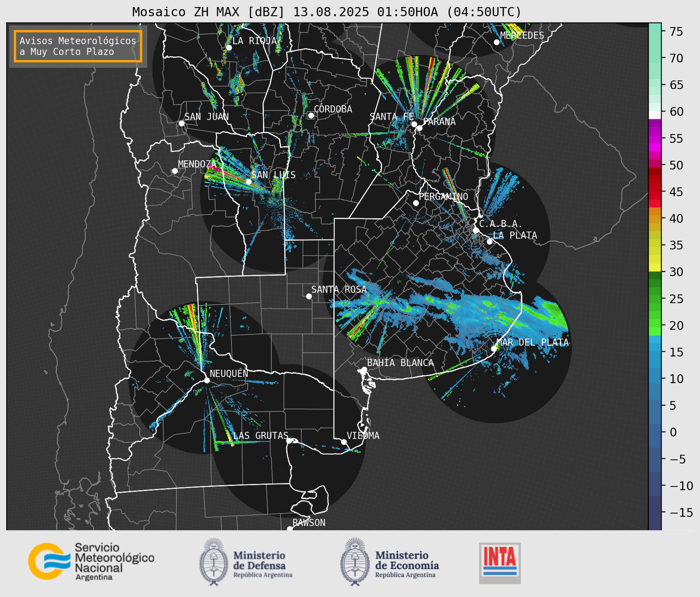
Task: Click the SANTA FE city marker dot
Action: [414, 124]
